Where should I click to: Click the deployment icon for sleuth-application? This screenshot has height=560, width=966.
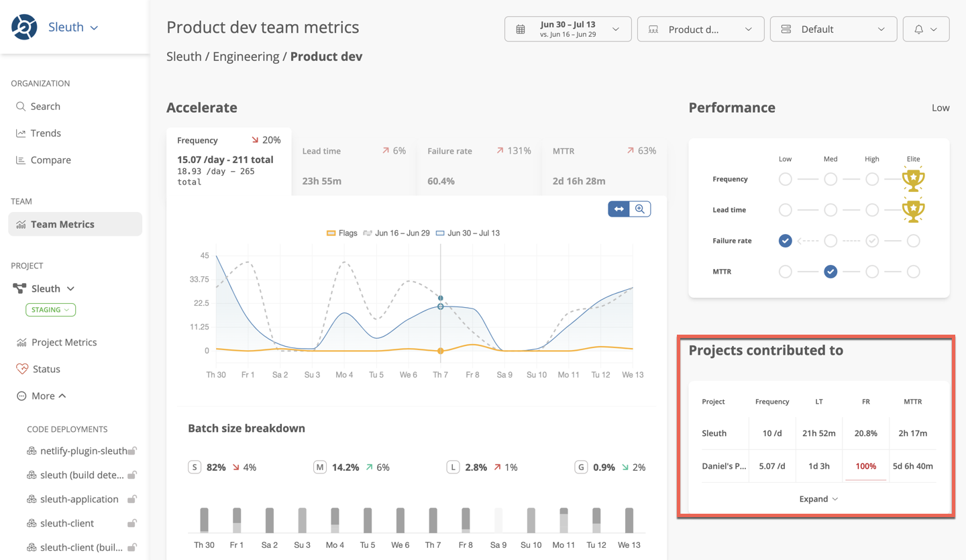(32, 499)
